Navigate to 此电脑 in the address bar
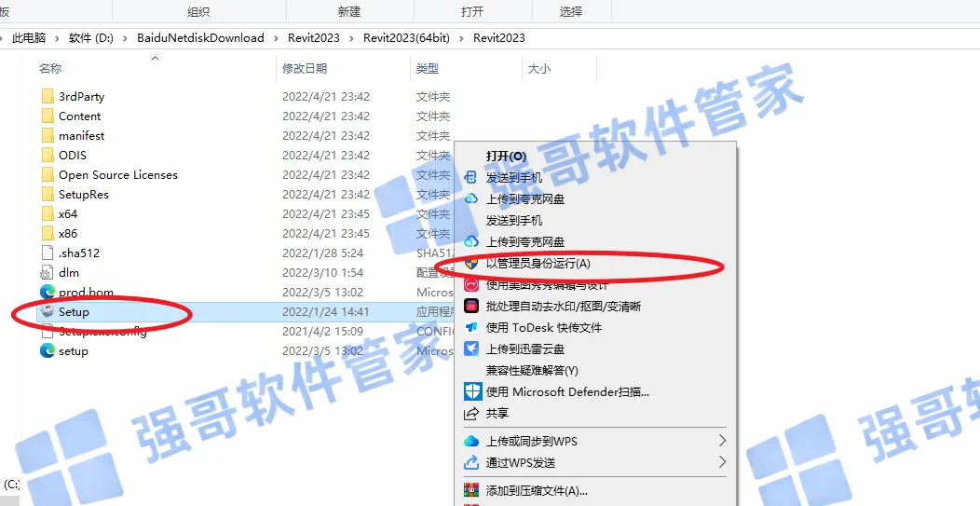The width and height of the screenshot is (980, 506). coord(29,38)
